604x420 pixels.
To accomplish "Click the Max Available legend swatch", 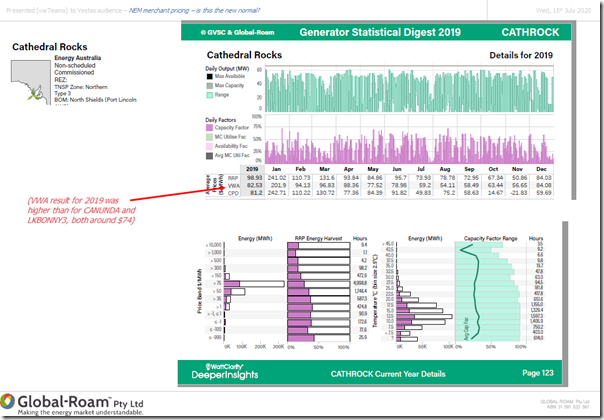I will point(209,76).
